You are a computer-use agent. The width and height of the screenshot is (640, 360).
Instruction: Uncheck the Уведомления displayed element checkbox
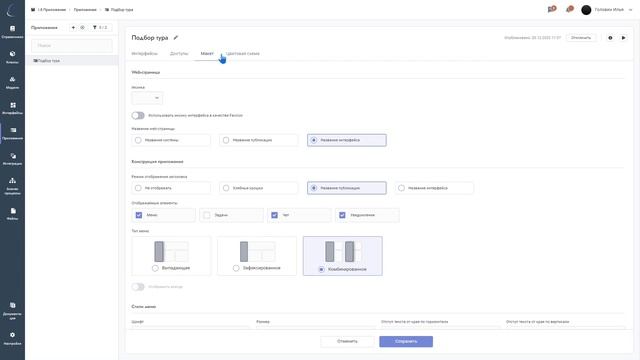(x=342, y=215)
